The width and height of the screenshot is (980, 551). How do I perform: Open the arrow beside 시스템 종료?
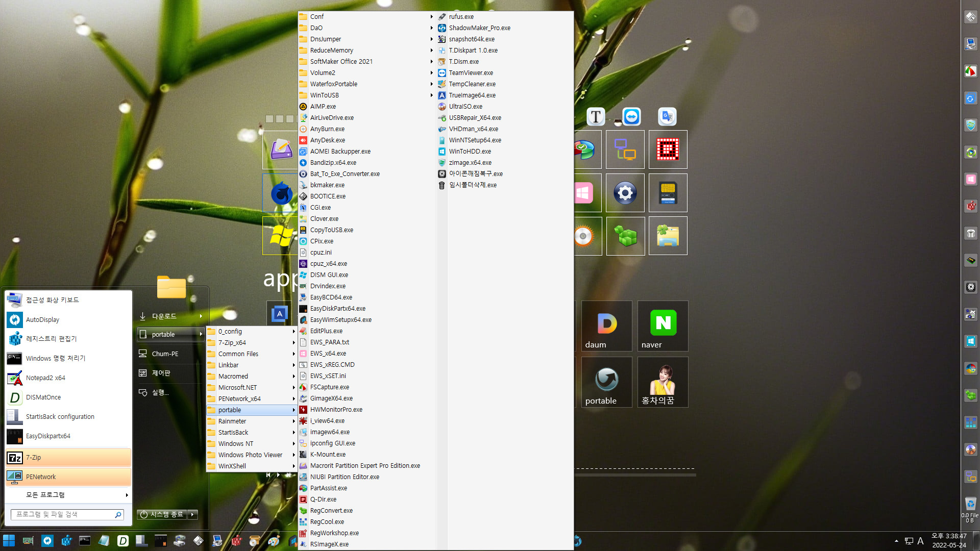tap(192, 514)
